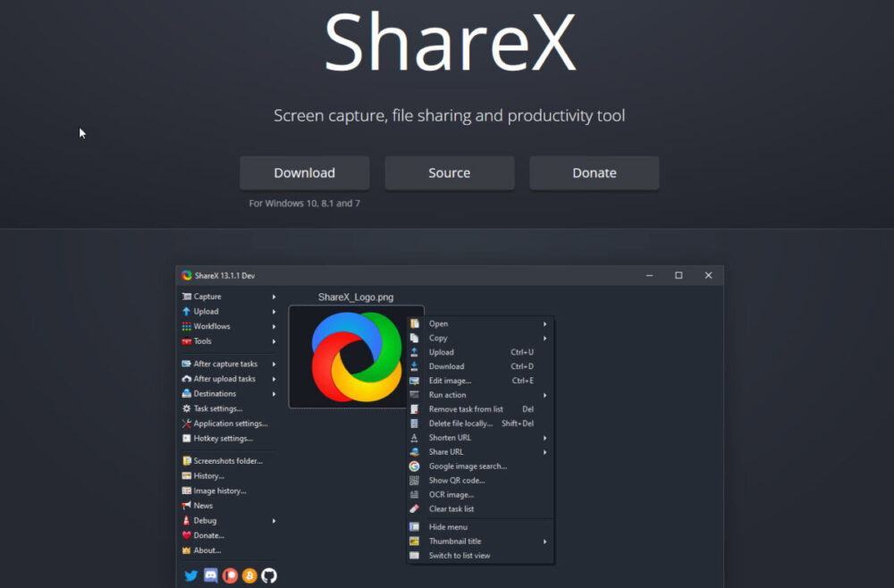Open the Patreon icon link
The height and width of the screenshot is (588, 894).
click(x=230, y=575)
